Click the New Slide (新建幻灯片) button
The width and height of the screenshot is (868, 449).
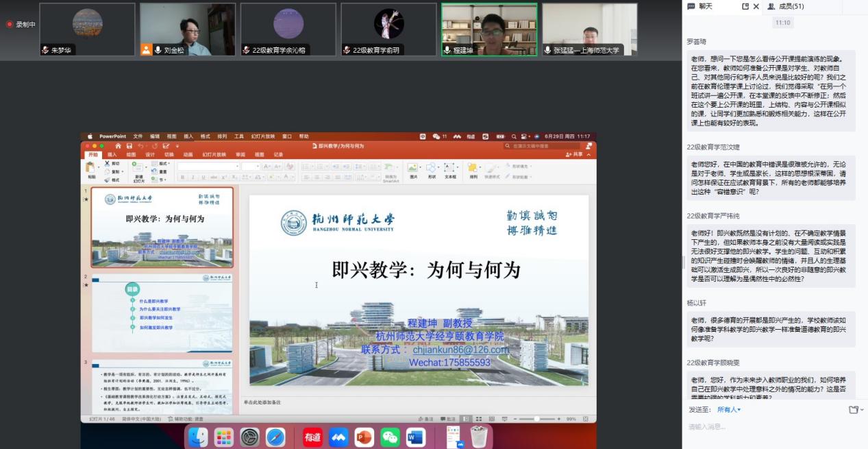coord(138,170)
